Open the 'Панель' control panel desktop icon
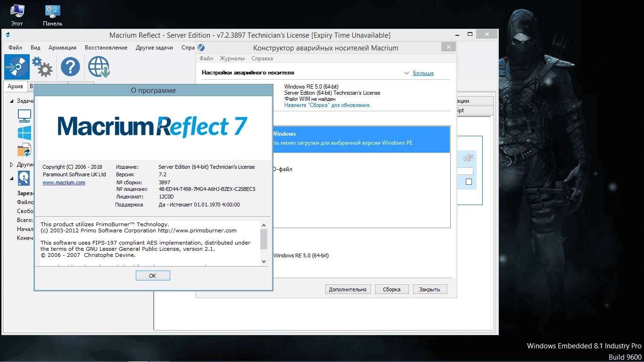The image size is (644, 362). click(x=52, y=15)
